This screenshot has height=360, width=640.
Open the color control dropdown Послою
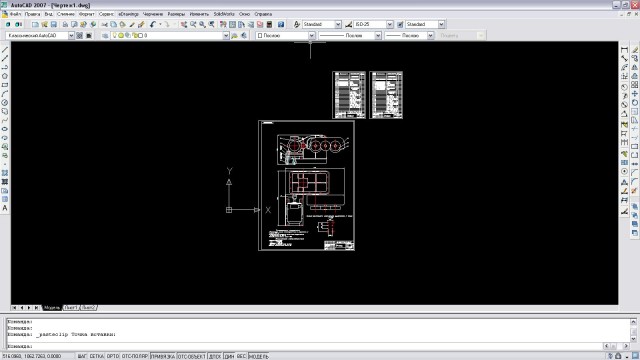point(285,36)
